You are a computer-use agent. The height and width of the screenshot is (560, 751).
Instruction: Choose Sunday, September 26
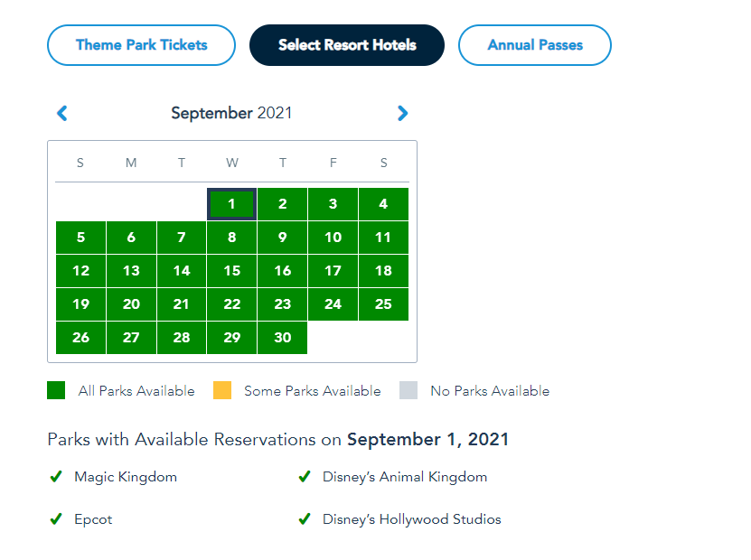point(81,338)
